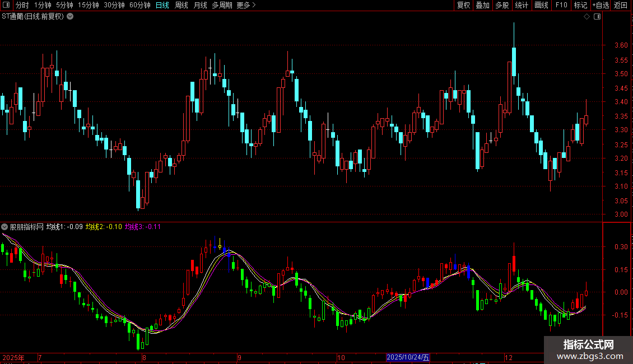Click the diamond marker icon above the chart

coord(587,17)
